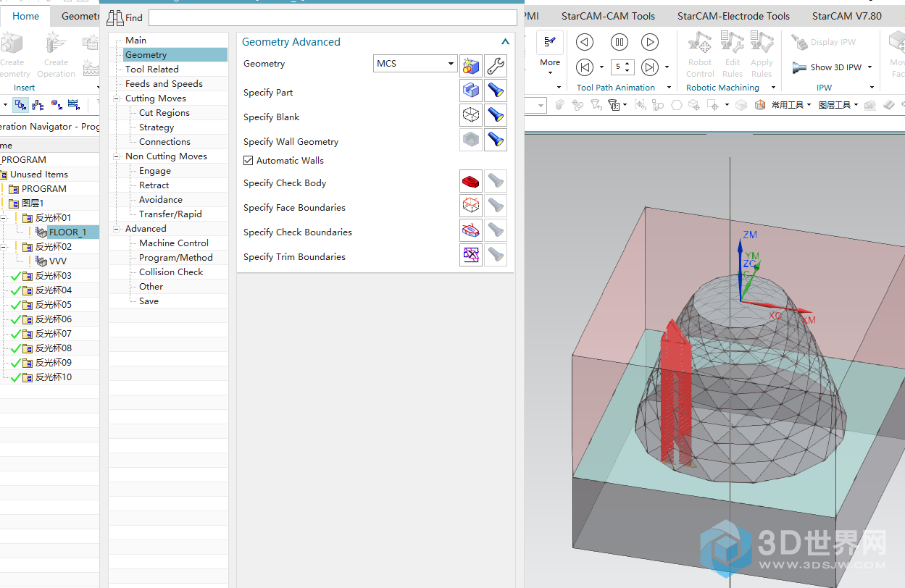Select Tool Related in dialog tree
Image resolution: width=905 pixels, height=588 pixels.
pos(151,70)
